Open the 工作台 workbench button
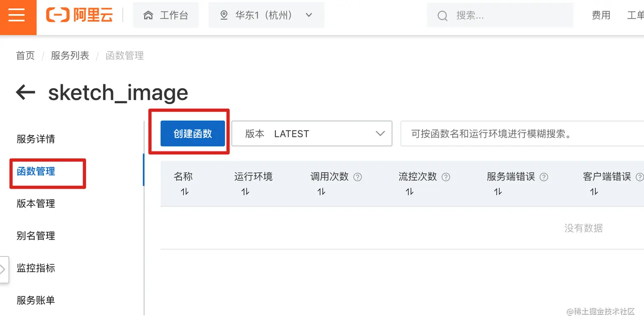The height and width of the screenshot is (325, 644). (x=166, y=15)
